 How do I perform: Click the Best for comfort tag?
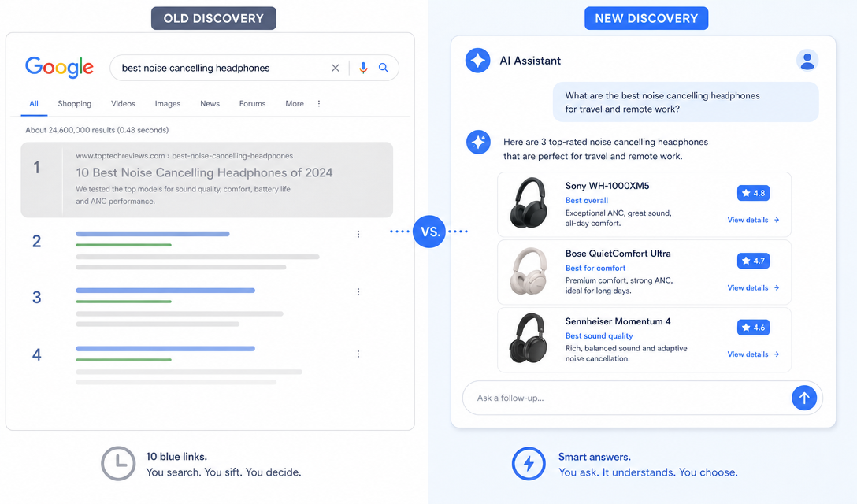pyautogui.click(x=595, y=269)
